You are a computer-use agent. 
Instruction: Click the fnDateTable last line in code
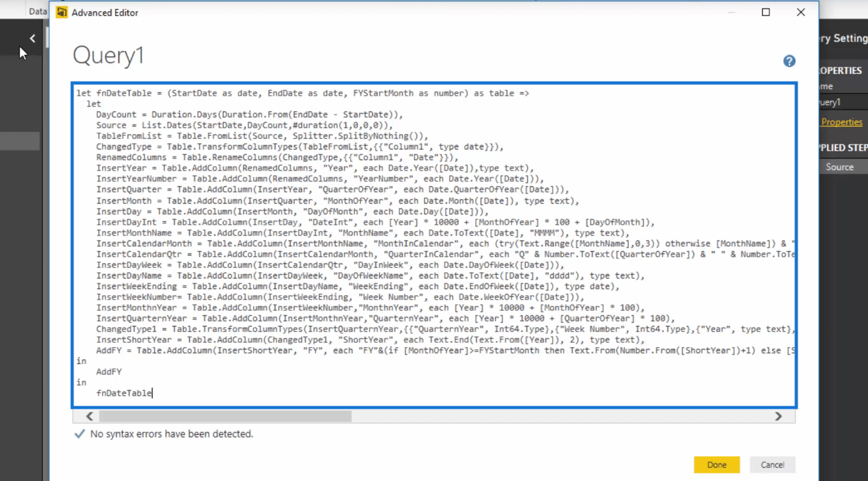[124, 393]
